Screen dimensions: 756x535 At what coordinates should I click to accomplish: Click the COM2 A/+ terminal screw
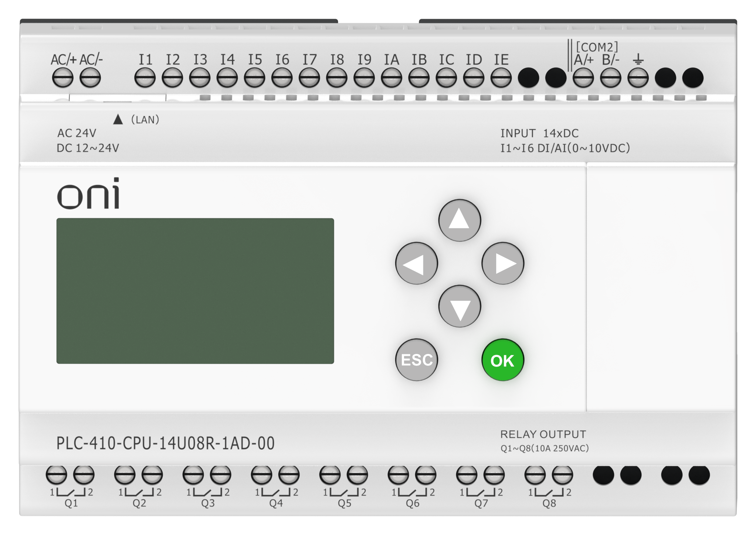click(x=583, y=78)
